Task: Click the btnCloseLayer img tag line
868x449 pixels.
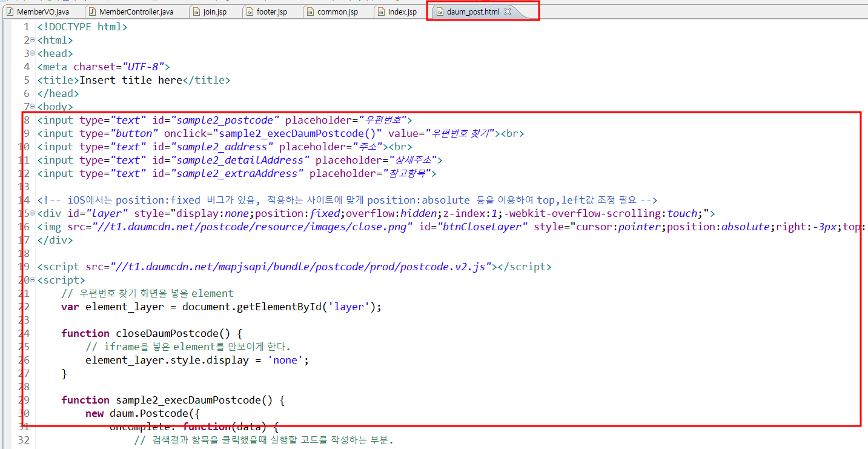Action: 449,227
